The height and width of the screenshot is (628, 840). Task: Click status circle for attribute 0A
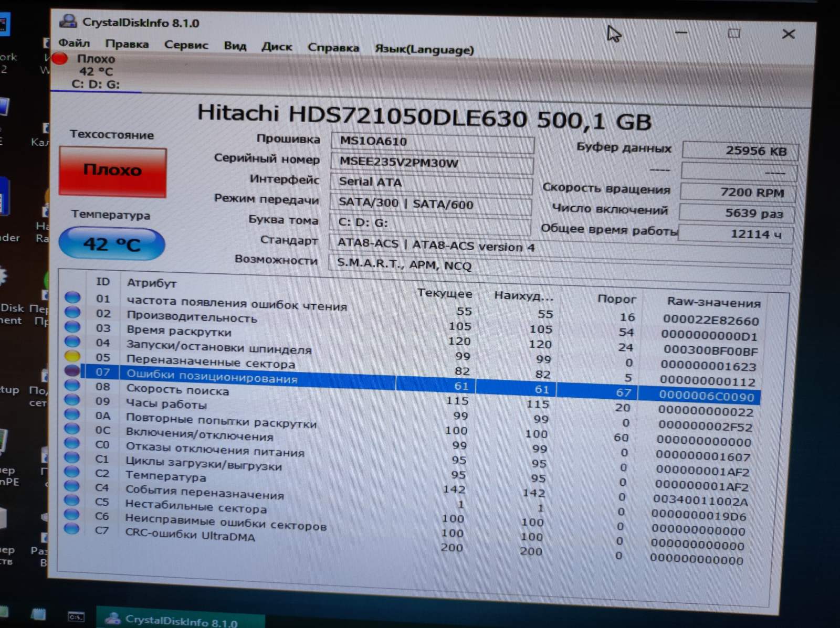pyautogui.click(x=72, y=414)
